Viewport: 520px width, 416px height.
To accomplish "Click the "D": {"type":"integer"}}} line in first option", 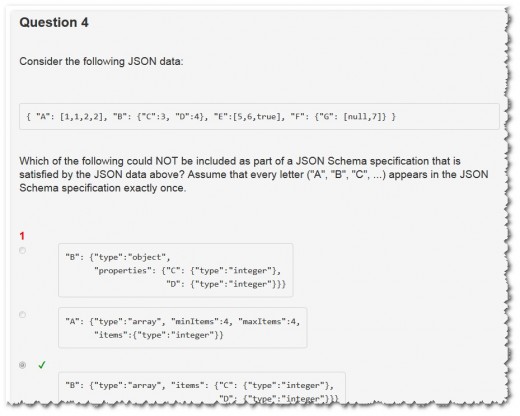I will (226, 284).
